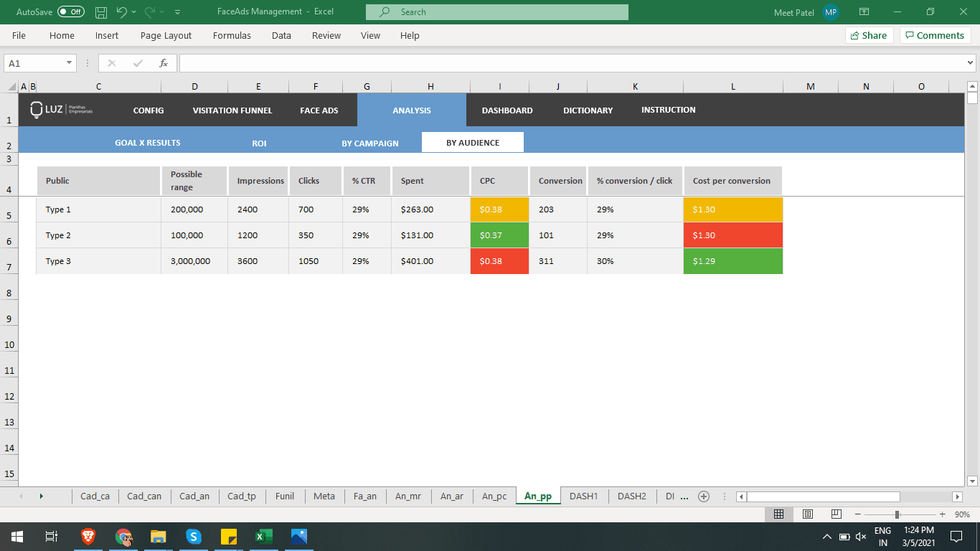Image resolution: width=980 pixels, height=551 pixels.
Task: Click the Save icon
Action: coord(100,11)
